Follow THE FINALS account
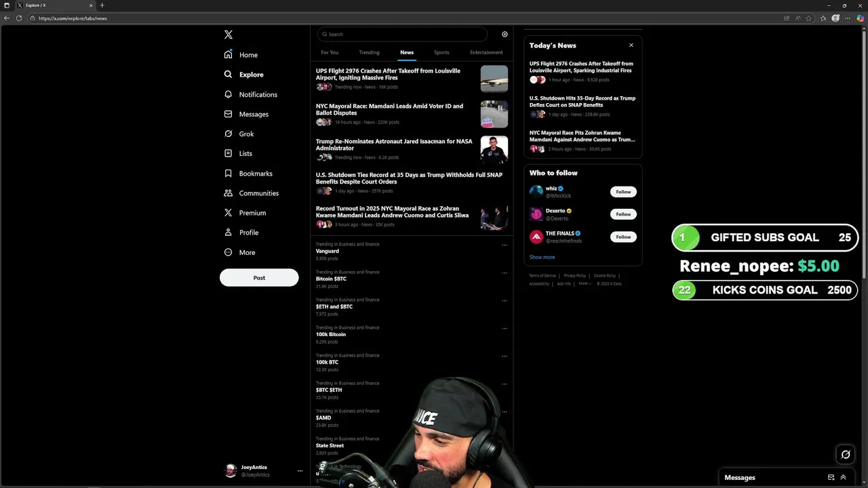Image resolution: width=868 pixels, height=488 pixels. (623, 237)
